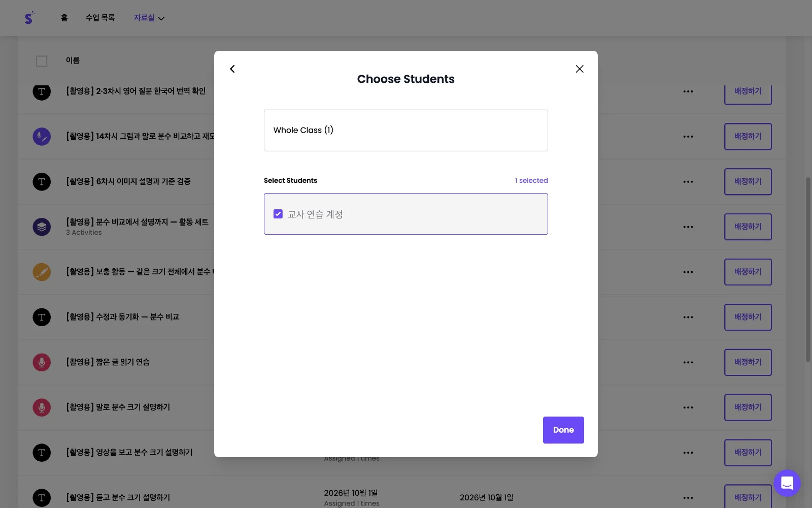Click the red microphone icon beside 말로 분수 크기 설명하기
Screen dimensions: 812x508
tap(42, 407)
